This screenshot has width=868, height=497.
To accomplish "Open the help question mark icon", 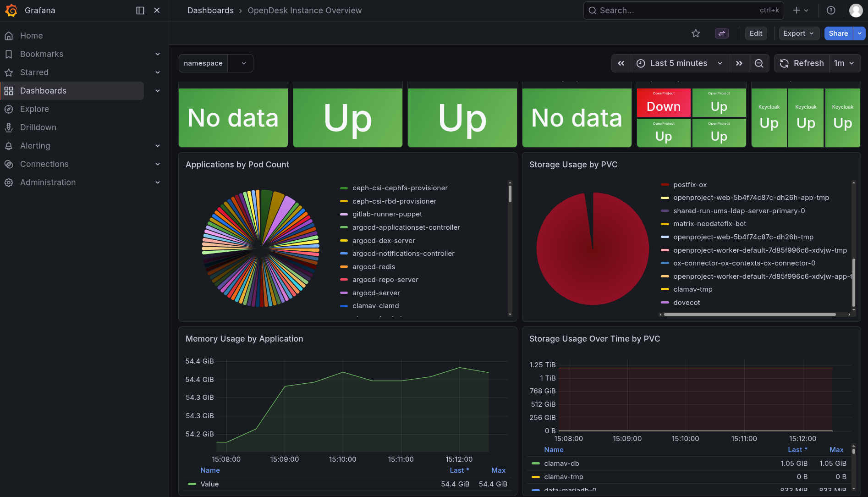I will (830, 11).
